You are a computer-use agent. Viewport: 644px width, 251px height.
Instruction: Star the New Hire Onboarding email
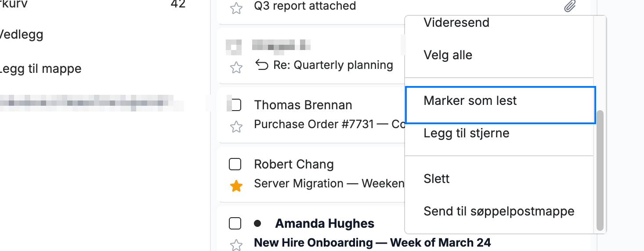point(236,245)
